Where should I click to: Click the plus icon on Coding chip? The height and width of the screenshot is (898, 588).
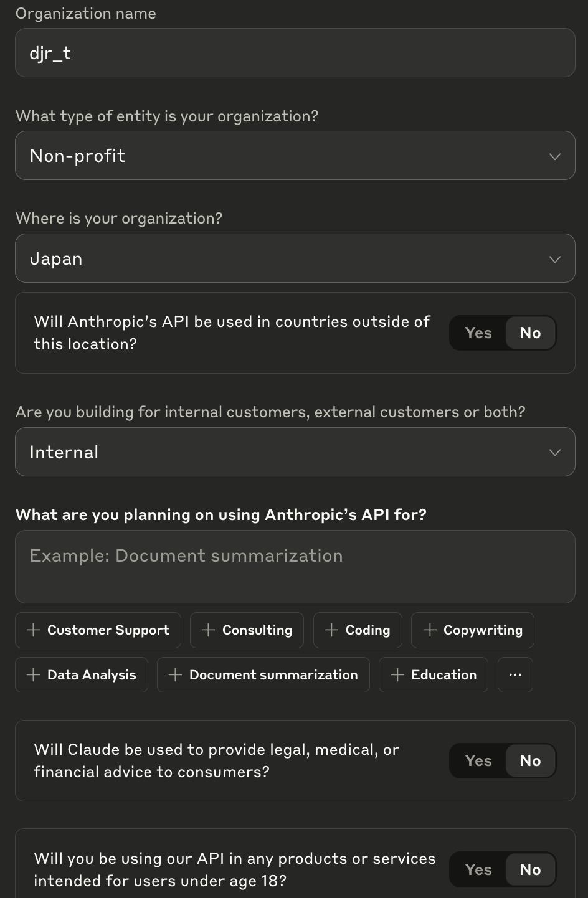pos(331,630)
